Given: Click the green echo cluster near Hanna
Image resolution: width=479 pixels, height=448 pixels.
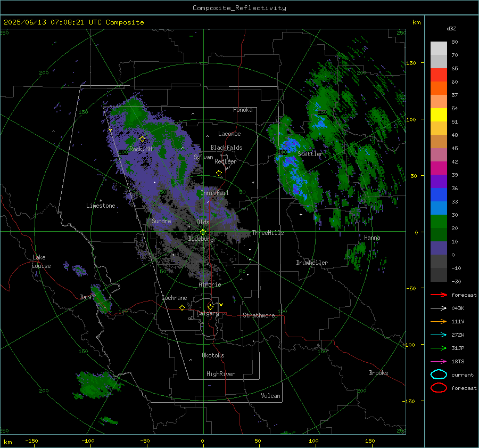Looking at the screenshot, I should [356, 255].
